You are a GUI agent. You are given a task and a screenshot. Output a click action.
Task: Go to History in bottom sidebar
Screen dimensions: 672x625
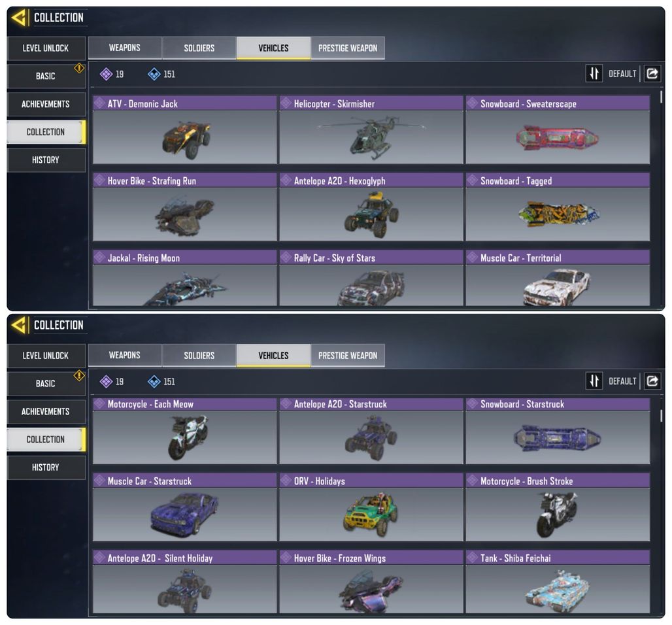[x=46, y=467]
